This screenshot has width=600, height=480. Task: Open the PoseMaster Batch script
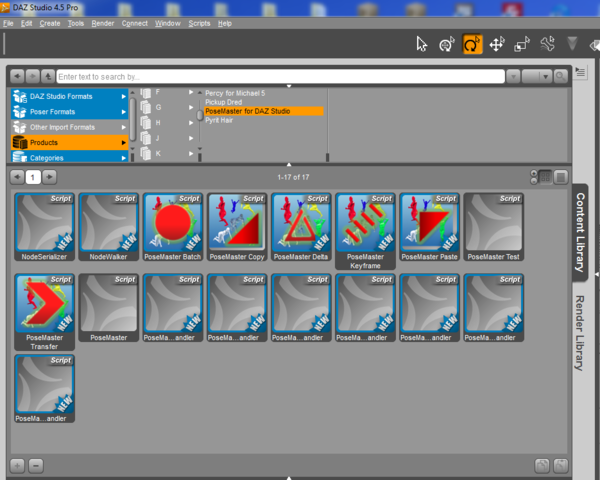(173, 227)
